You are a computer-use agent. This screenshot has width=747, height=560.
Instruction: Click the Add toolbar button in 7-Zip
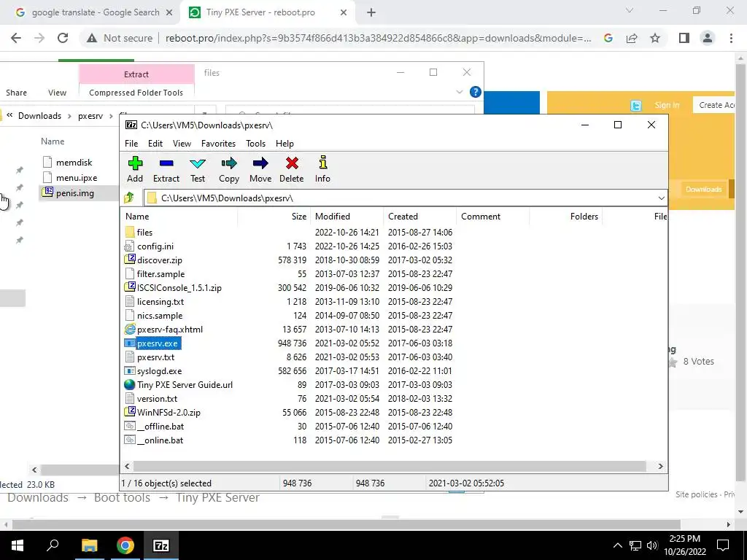click(135, 169)
